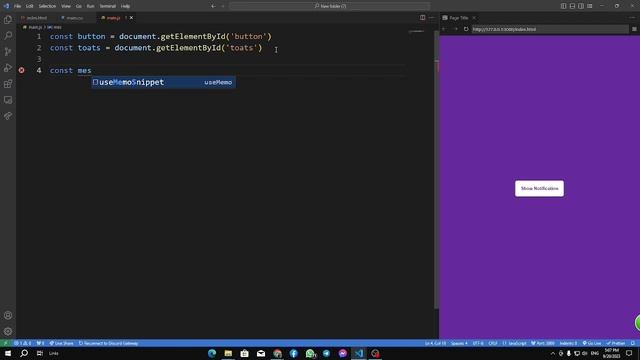Click the Port 3000 status item

point(543,343)
